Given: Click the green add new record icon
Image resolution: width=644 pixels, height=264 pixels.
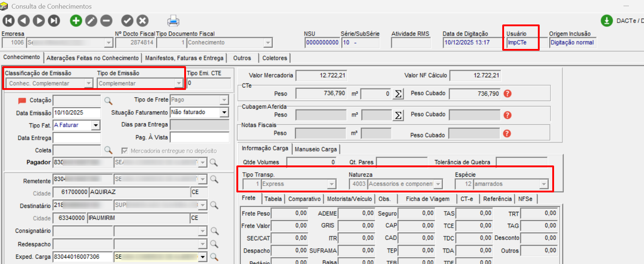Looking at the screenshot, I should tap(76, 21).
